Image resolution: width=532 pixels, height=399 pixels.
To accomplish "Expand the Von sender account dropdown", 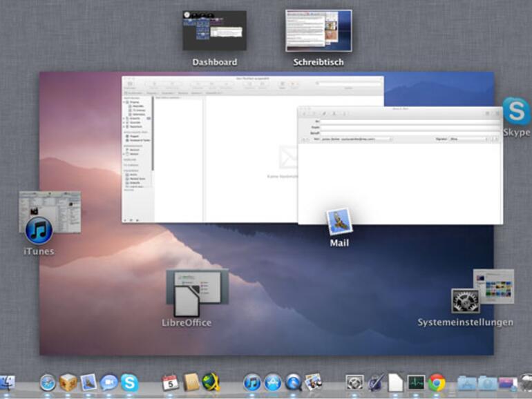I will 357,139.
